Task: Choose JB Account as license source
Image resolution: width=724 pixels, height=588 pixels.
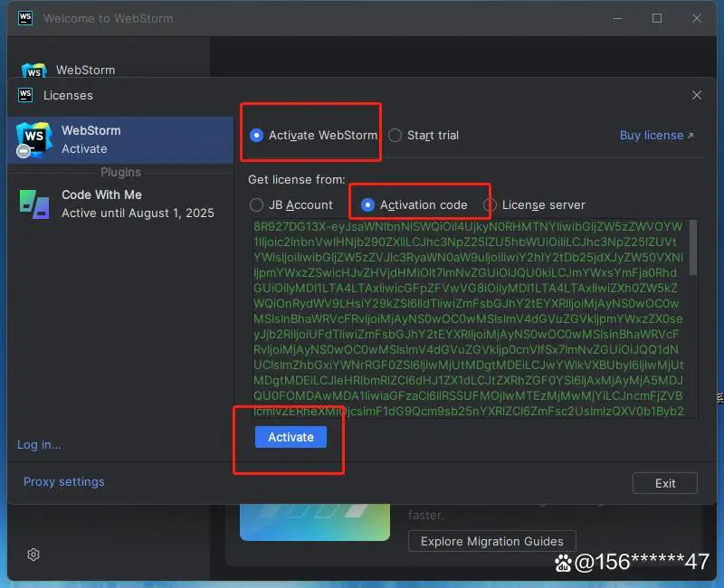Action: (x=257, y=205)
